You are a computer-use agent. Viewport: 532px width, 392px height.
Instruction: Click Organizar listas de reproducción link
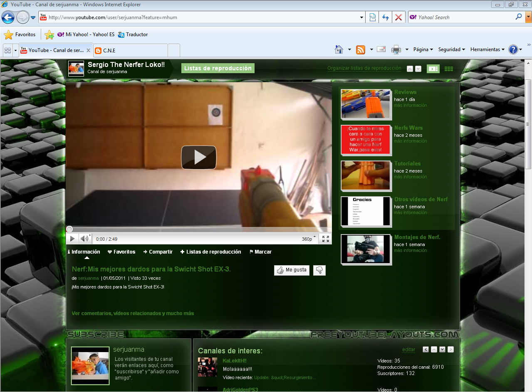[x=364, y=68]
